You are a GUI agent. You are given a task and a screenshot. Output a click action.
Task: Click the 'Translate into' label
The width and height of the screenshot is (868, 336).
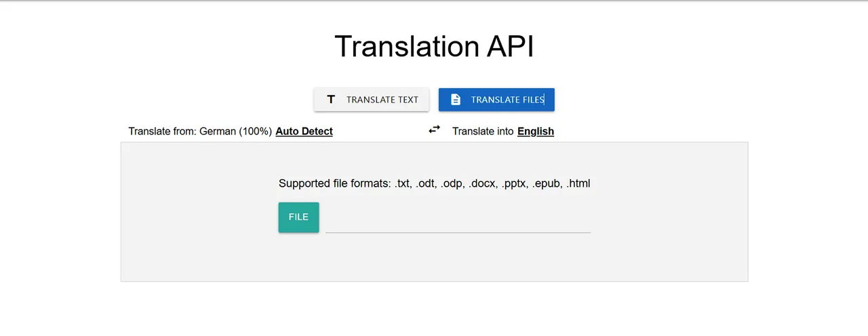[483, 131]
